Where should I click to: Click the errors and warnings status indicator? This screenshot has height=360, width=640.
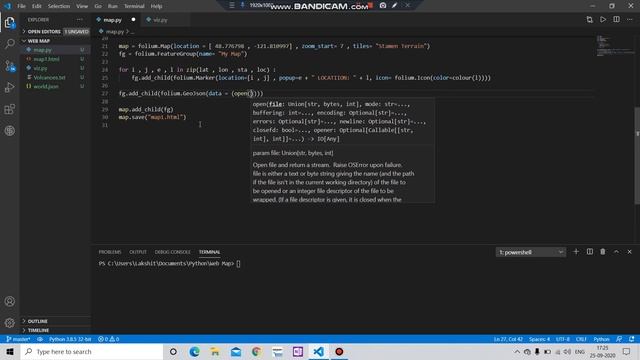click(x=109, y=339)
